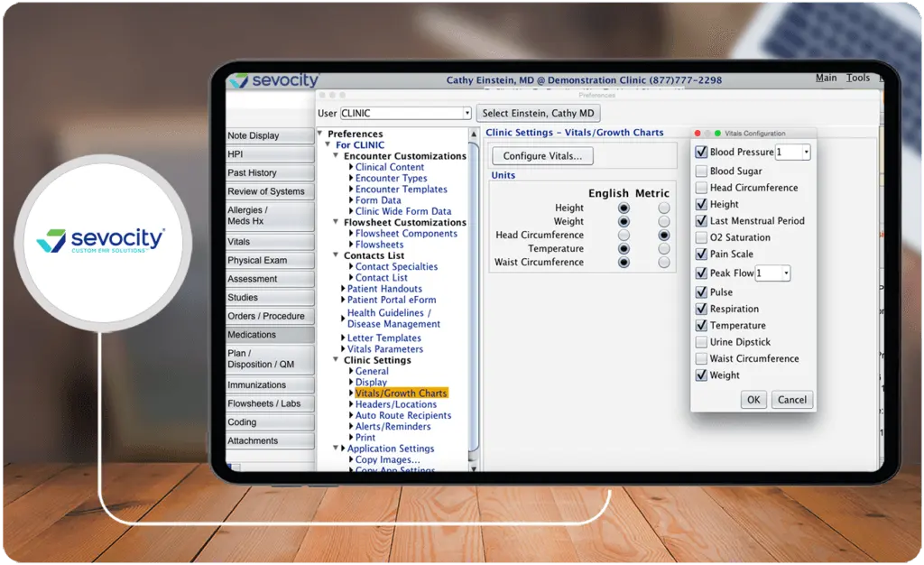Image resolution: width=924 pixels, height=565 pixels.
Task: Toggle the Pain Scale checkbox
Action: pyautogui.click(x=701, y=254)
